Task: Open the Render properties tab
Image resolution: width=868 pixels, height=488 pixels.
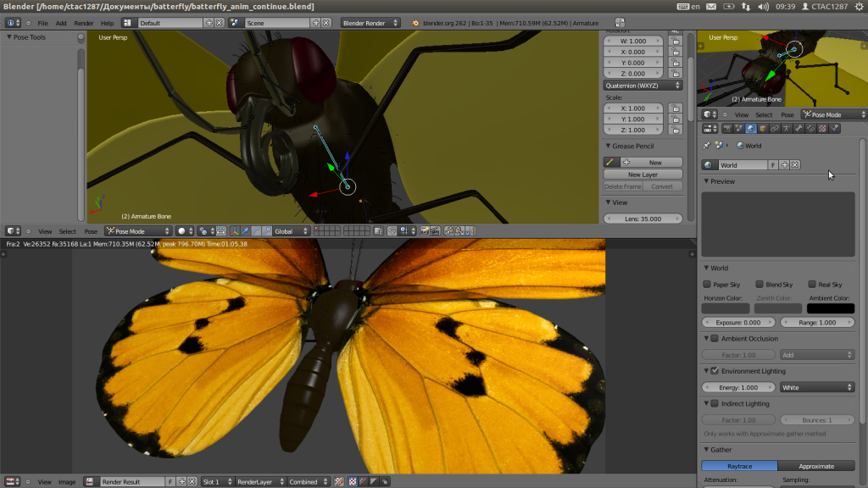Action: coord(726,129)
